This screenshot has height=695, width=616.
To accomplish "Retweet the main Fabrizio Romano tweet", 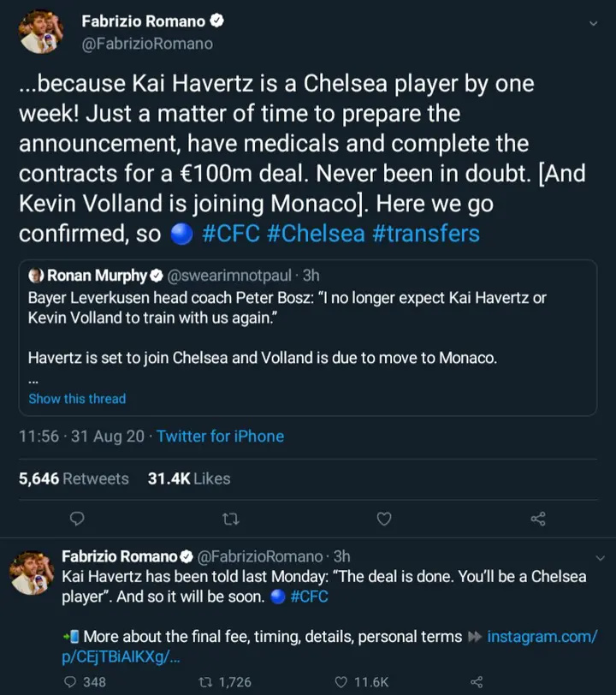I will pos(230,519).
